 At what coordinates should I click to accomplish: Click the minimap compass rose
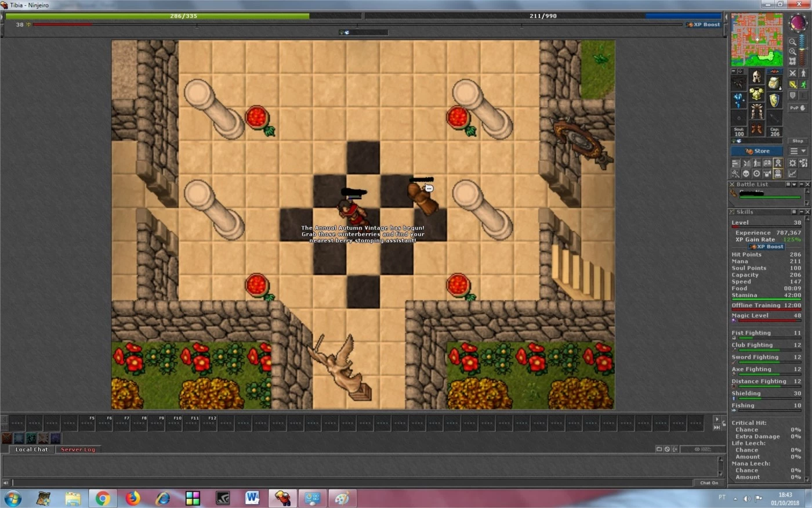tap(798, 22)
